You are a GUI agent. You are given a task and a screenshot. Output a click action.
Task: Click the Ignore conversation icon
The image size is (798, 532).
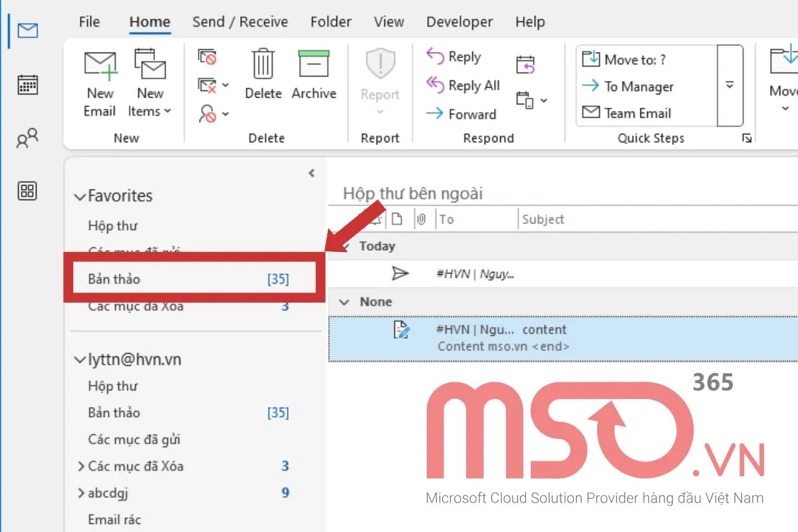tap(207, 58)
